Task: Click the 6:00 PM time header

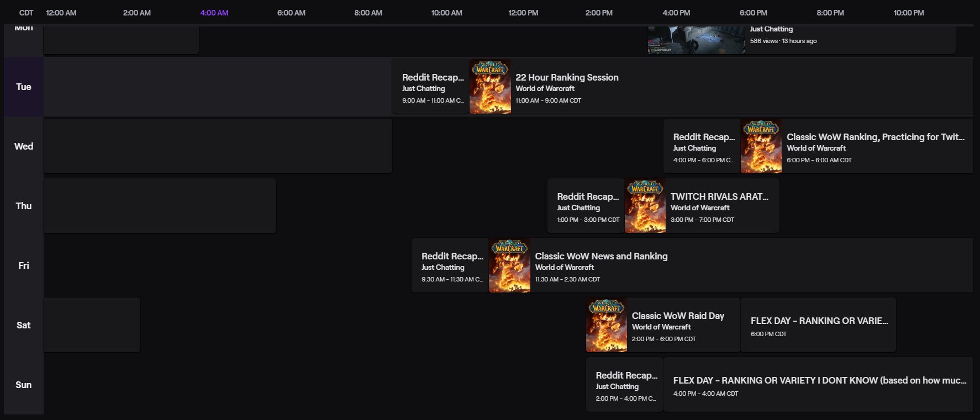Action: tap(754, 13)
